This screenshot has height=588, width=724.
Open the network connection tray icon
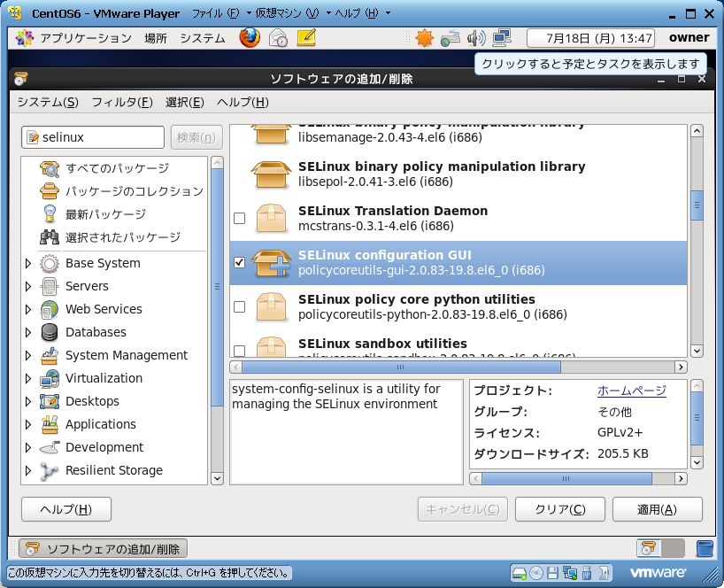[x=450, y=38]
